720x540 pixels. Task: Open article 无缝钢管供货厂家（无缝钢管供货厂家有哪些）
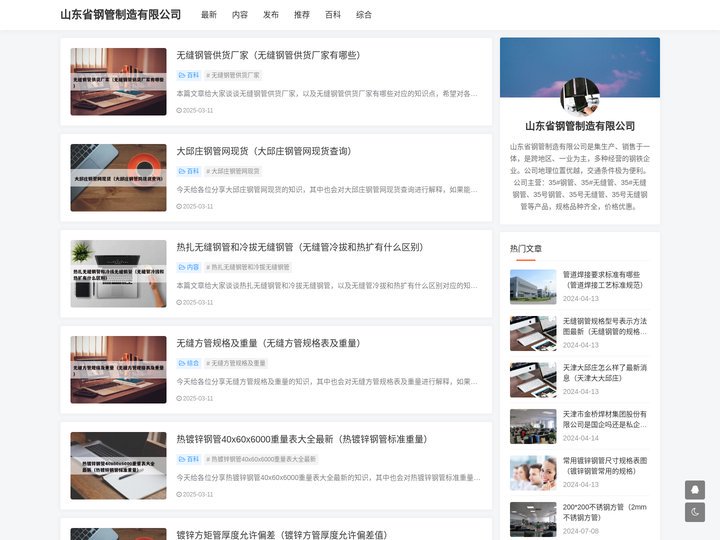point(269,55)
